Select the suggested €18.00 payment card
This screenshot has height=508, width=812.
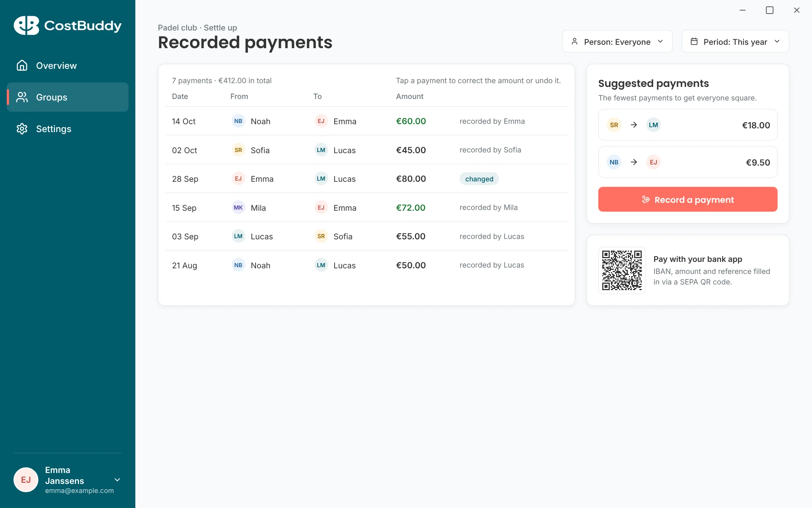pyautogui.click(x=688, y=125)
